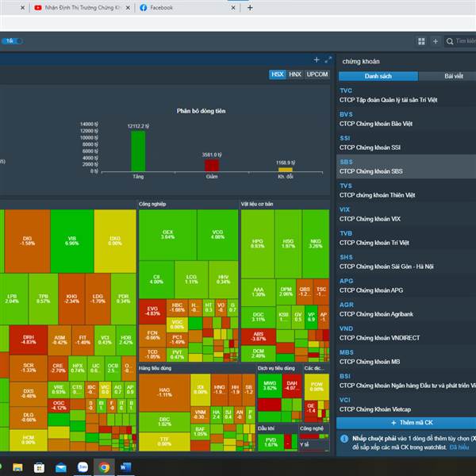The width and height of the screenshot is (476, 476).
Task: Click the GEX heatmap tile
Action: coord(167,235)
